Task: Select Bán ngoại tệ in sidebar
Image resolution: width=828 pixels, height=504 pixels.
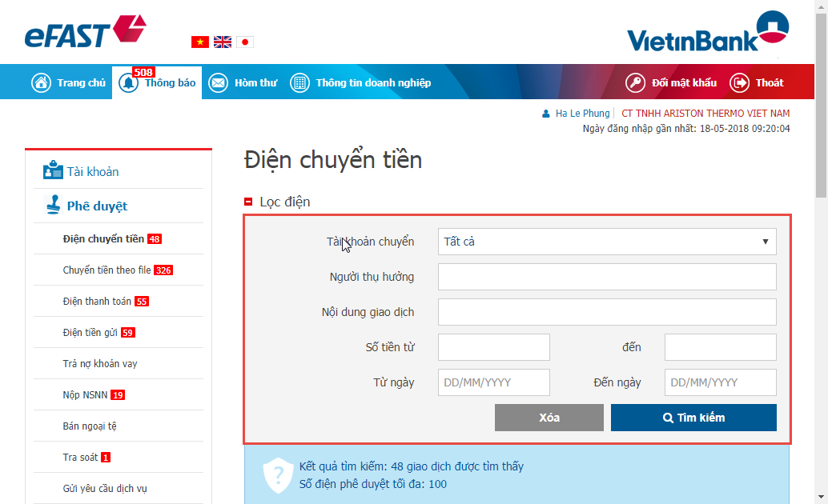Action: point(89,426)
